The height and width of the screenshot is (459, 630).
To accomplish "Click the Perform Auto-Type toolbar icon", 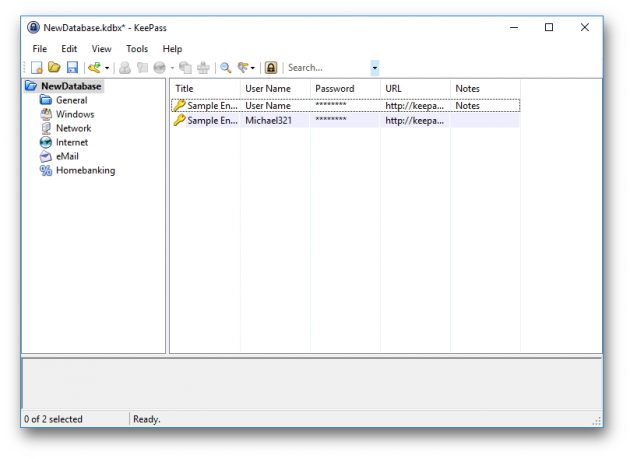I will coord(203,68).
